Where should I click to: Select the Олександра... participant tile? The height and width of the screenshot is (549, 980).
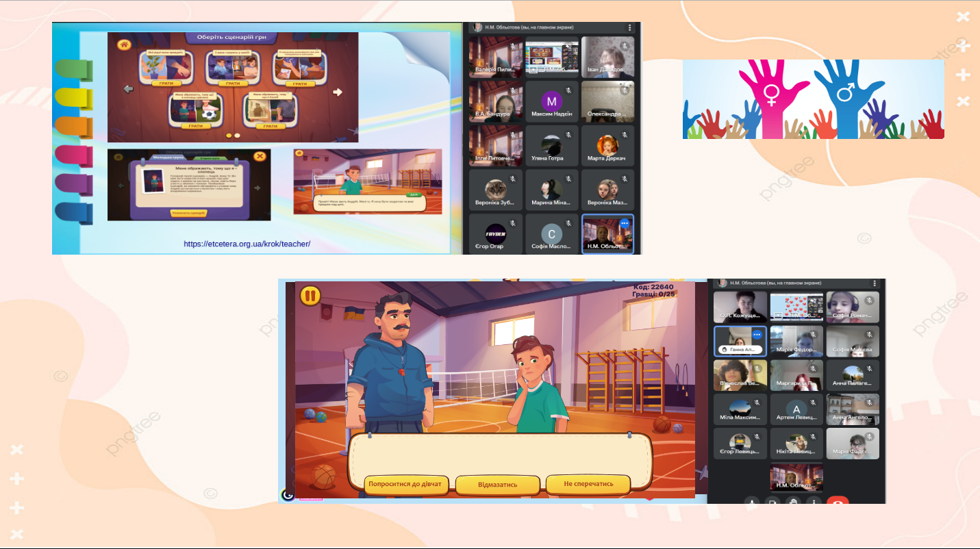(x=608, y=102)
